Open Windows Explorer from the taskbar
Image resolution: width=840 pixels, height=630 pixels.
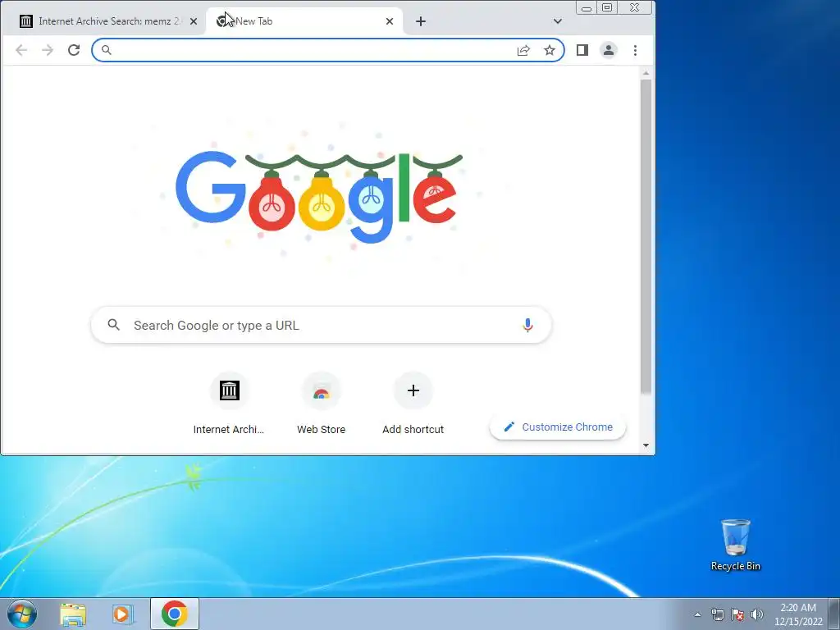73,614
